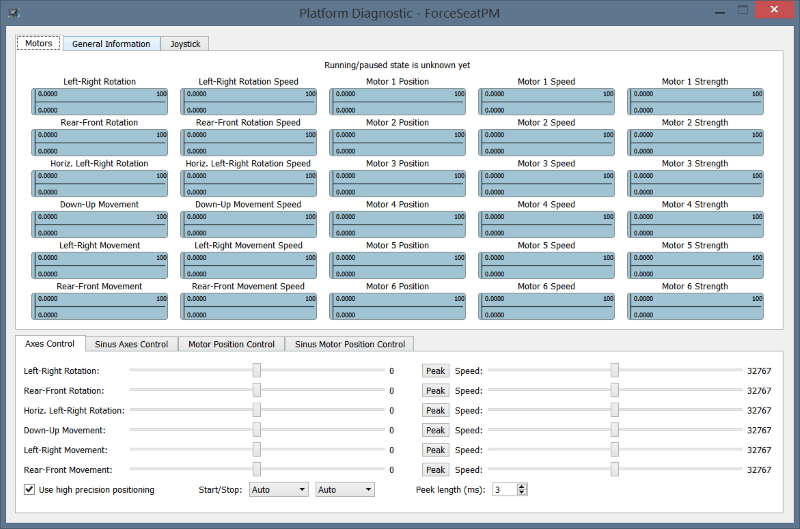Switch to Motor Position Control tab
This screenshot has height=529, width=800.
click(x=231, y=344)
